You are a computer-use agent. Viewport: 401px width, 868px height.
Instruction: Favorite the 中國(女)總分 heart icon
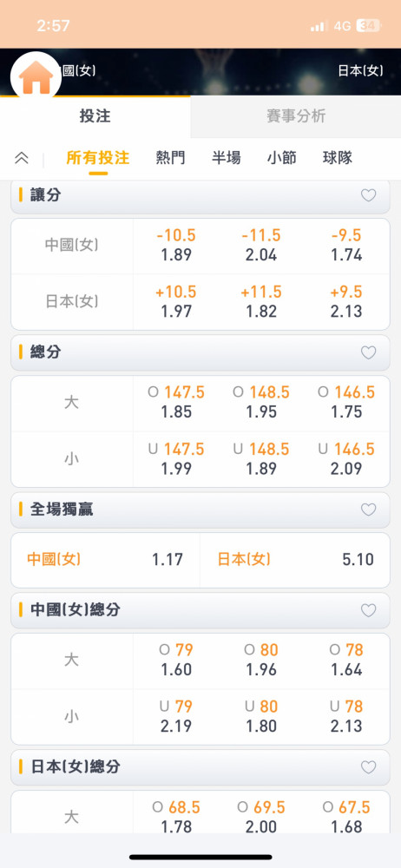tap(368, 610)
